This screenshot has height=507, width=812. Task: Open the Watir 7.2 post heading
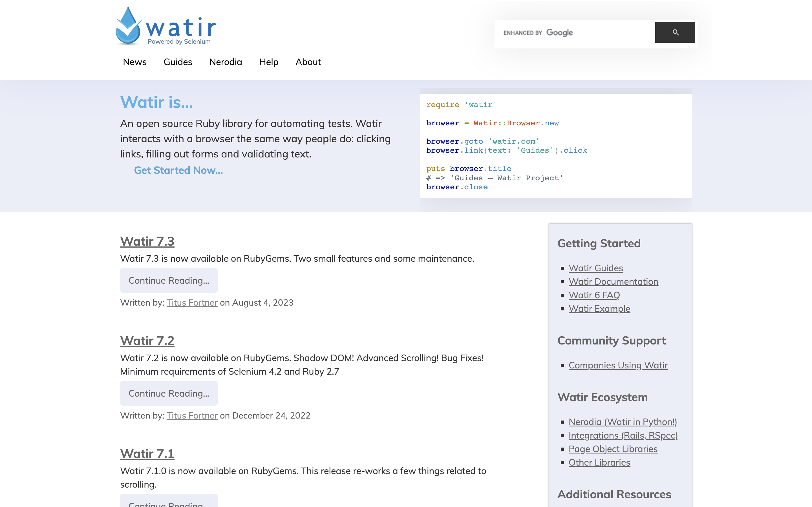[147, 341]
